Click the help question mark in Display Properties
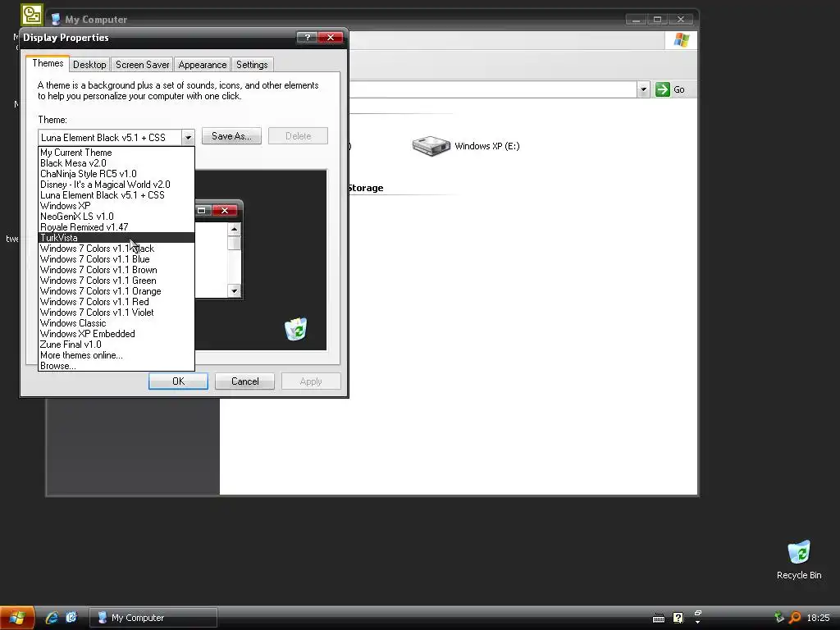This screenshot has width=840, height=630. [x=307, y=38]
